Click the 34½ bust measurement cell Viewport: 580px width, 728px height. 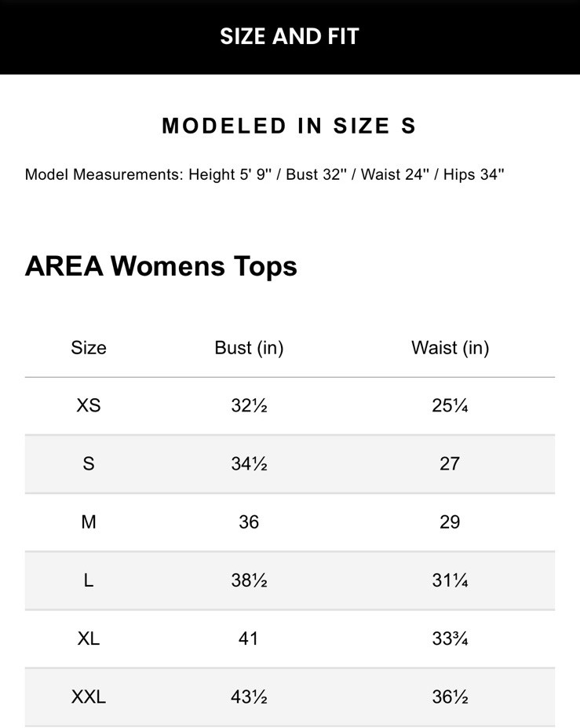click(x=249, y=464)
